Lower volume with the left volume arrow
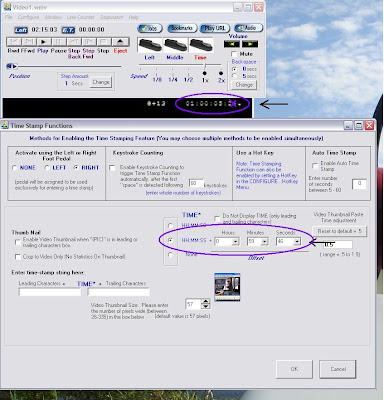The image size is (384, 400). 232,44
